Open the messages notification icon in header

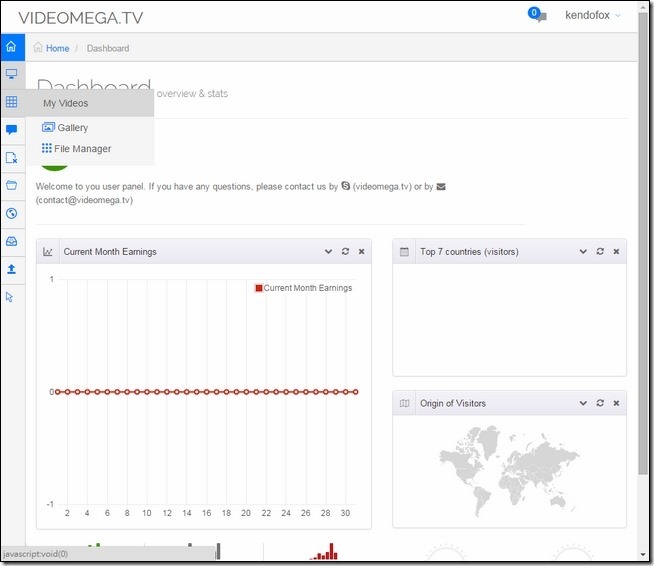click(x=538, y=16)
